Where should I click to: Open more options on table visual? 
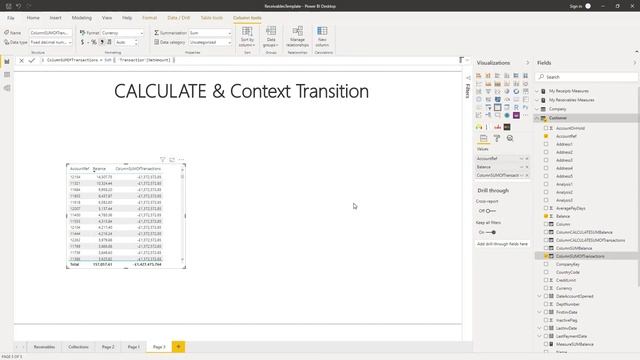click(181, 160)
